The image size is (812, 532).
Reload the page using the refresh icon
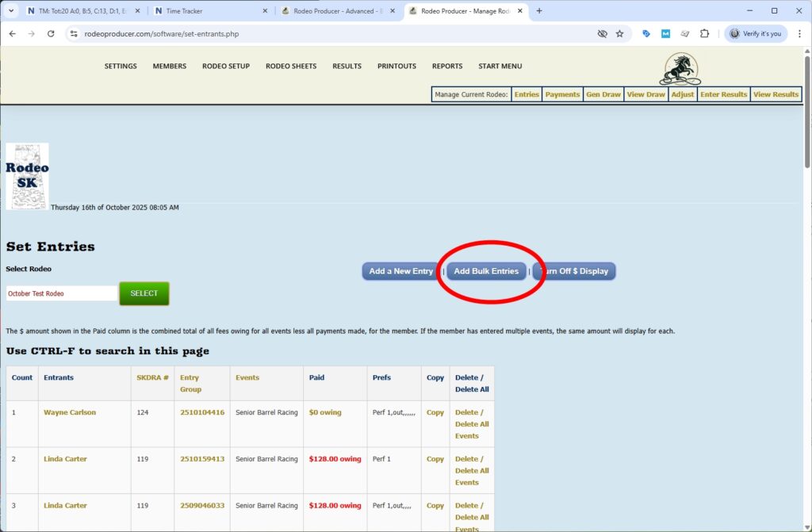[50, 33]
